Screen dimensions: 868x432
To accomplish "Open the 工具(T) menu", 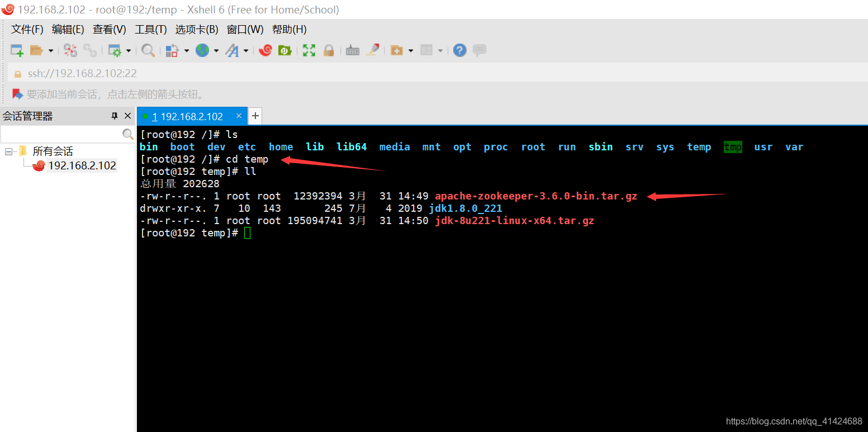I will pos(151,30).
